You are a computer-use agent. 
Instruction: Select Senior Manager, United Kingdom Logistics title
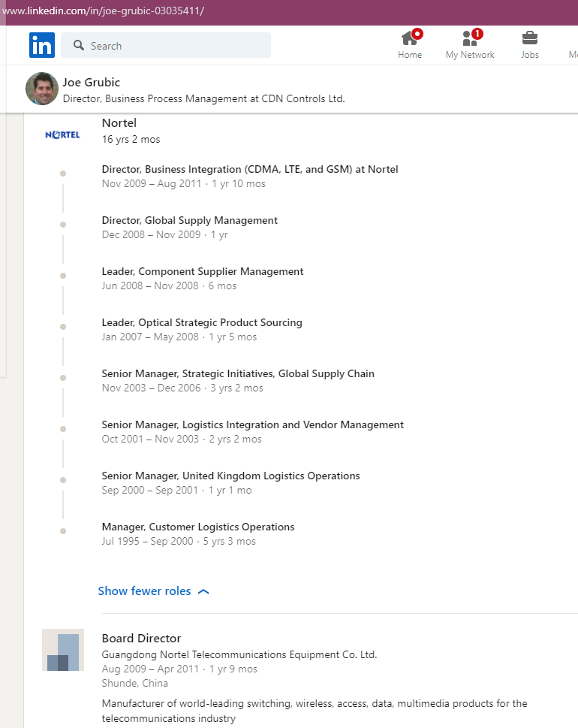click(x=231, y=476)
